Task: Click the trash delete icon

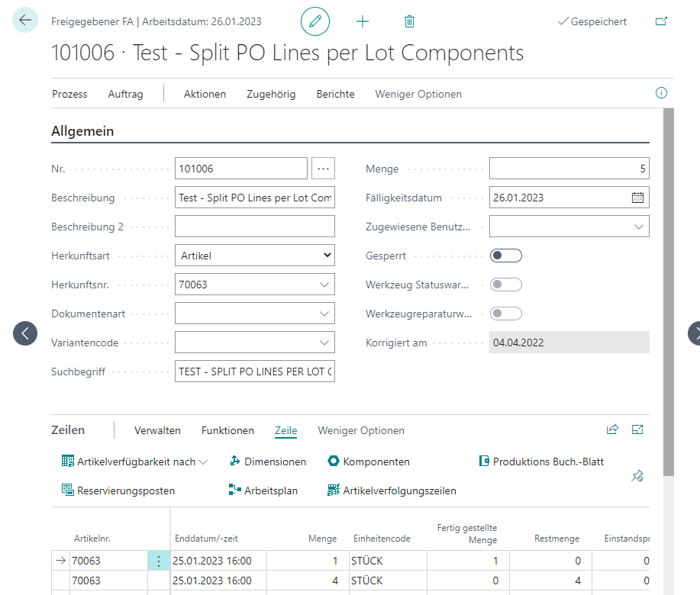Action: pos(409,21)
